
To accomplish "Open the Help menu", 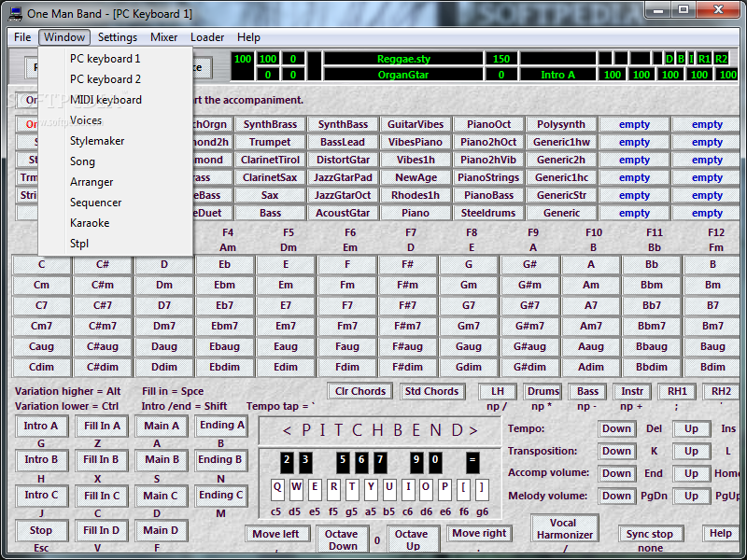I will coord(248,37).
